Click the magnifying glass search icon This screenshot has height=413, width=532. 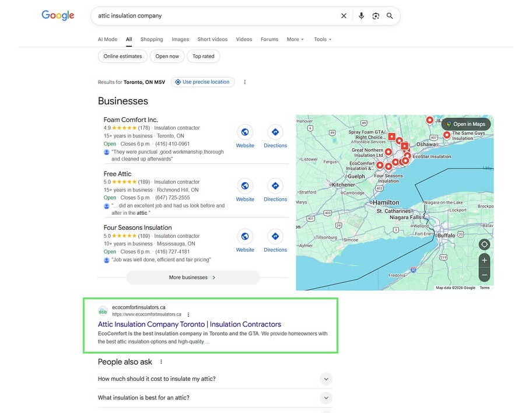coord(390,16)
